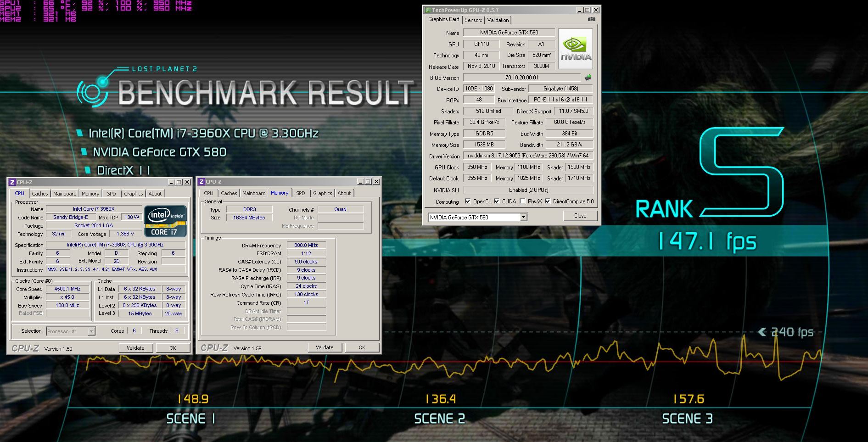Click the GPU-Z screenshot camera icon
The height and width of the screenshot is (442, 868).
pyautogui.click(x=591, y=19)
